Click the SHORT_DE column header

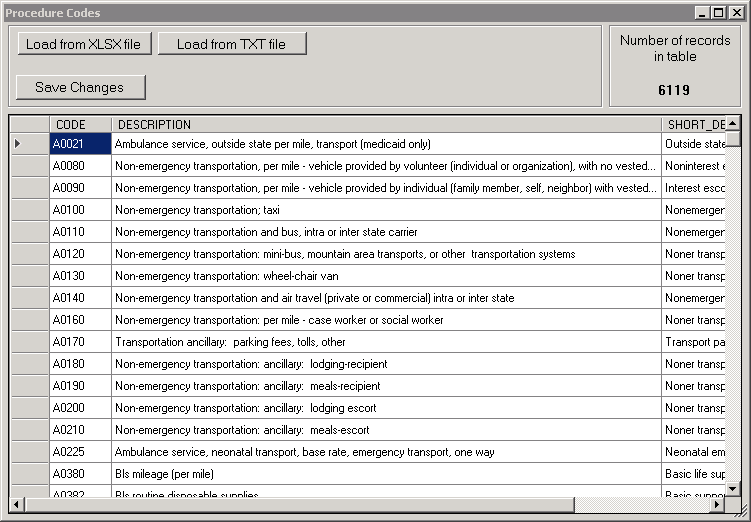pos(693,125)
